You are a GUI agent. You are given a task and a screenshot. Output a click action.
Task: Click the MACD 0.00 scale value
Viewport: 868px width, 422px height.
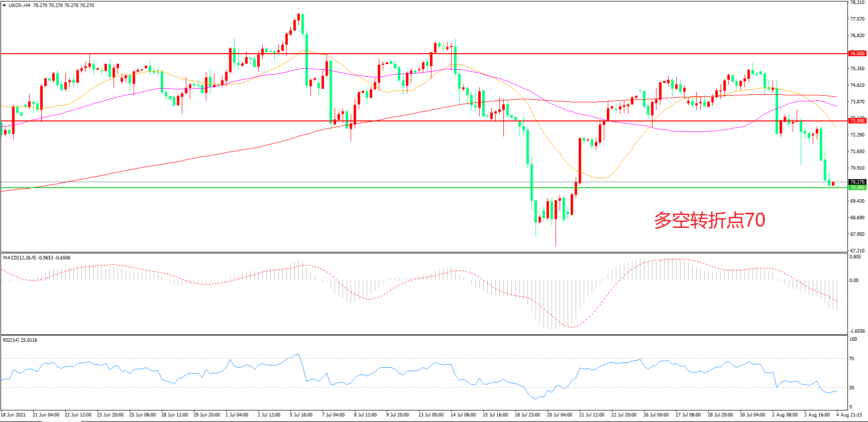pyautogui.click(x=853, y=280)
